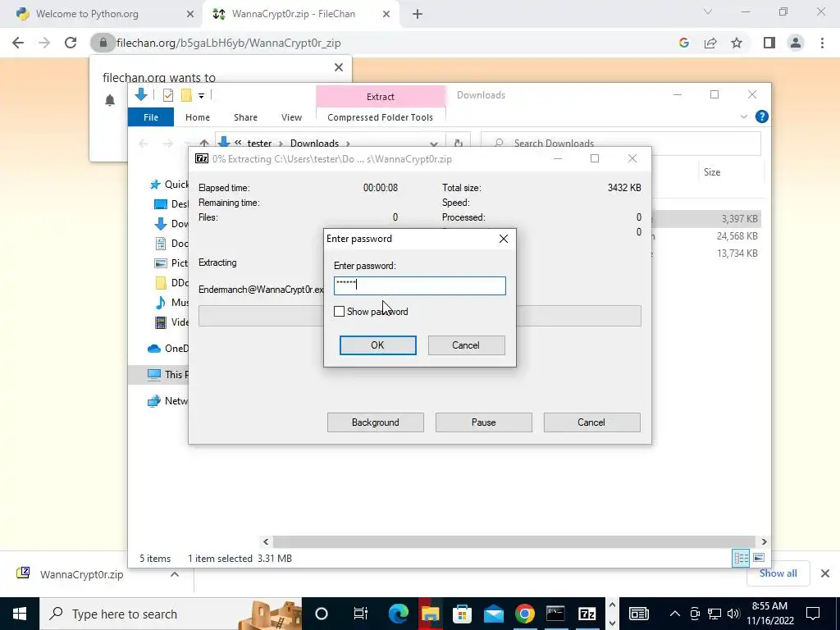Switch Explorer to large icons view
Screen dimensions: 840x630
click(759, 558)
